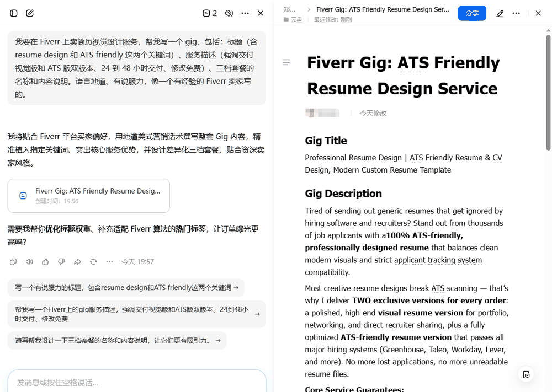Close the document panel
Viewport: 552px width, 392px height.
(538, 13)
